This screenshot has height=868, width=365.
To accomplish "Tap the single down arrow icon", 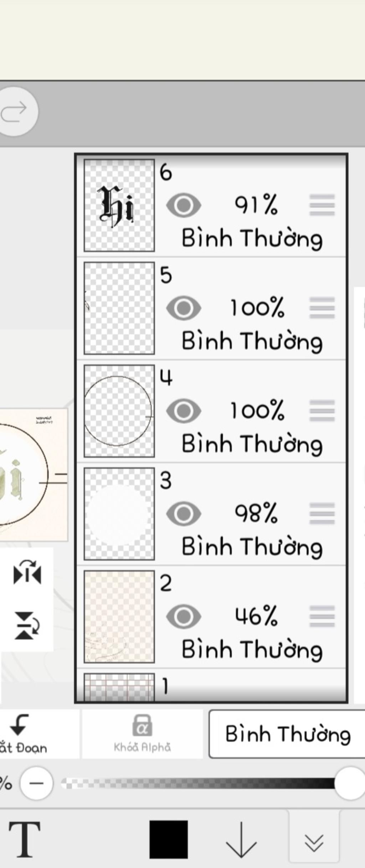I will pyautogui.click(x=241, y=839).
